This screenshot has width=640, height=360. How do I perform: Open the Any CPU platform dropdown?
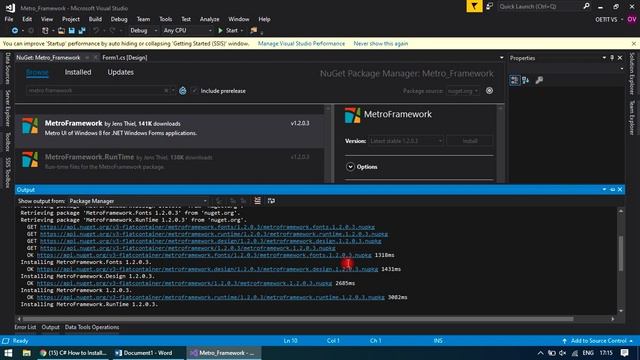[187, 31]
